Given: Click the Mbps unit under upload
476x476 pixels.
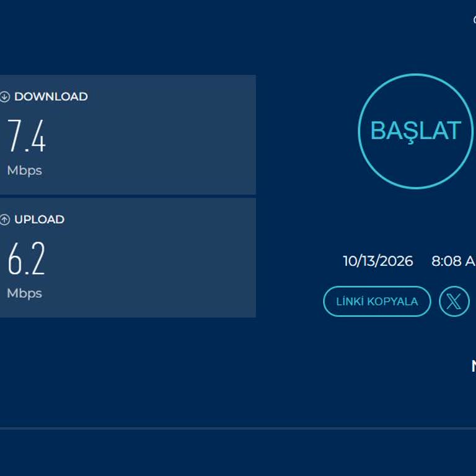Looking at the screenshot, I should point(25,294).
